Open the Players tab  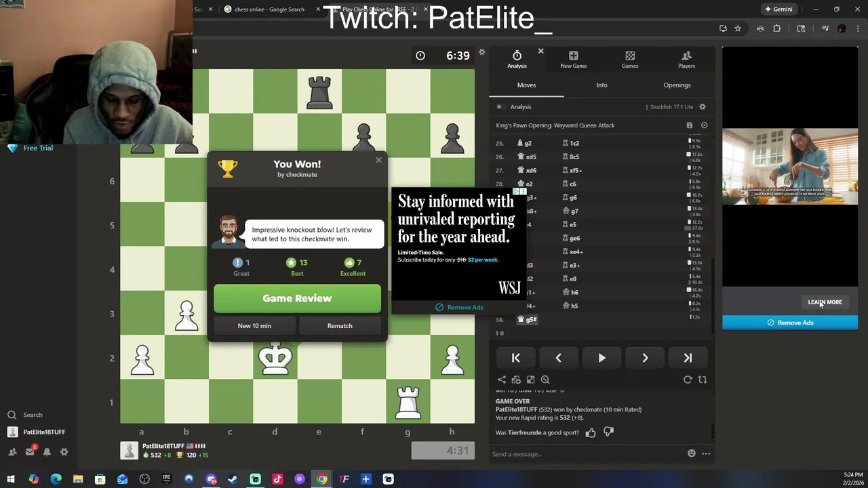click(686, 59)
